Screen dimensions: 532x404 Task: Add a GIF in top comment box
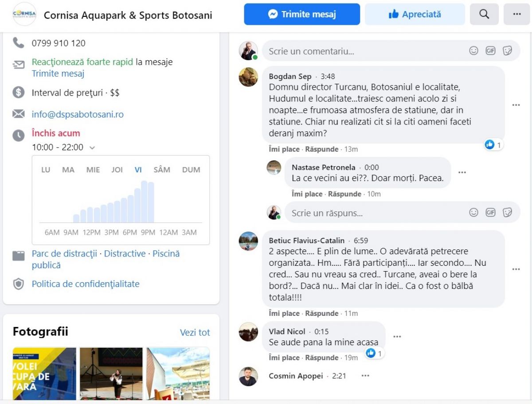coord(490,51)
